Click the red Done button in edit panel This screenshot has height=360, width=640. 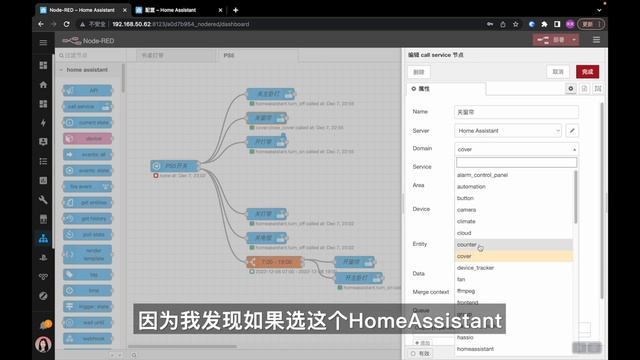[x=587, y=72]
